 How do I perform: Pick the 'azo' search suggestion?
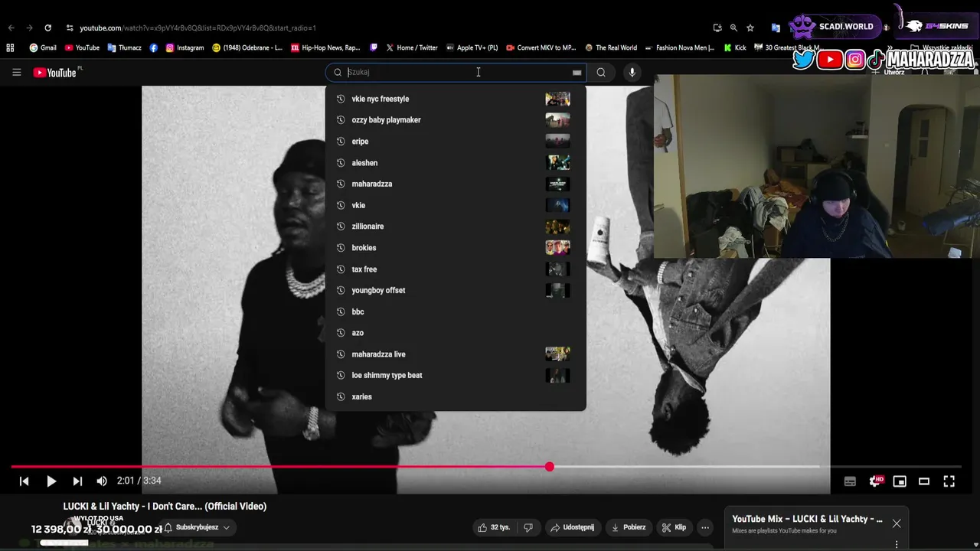[456, 333]
